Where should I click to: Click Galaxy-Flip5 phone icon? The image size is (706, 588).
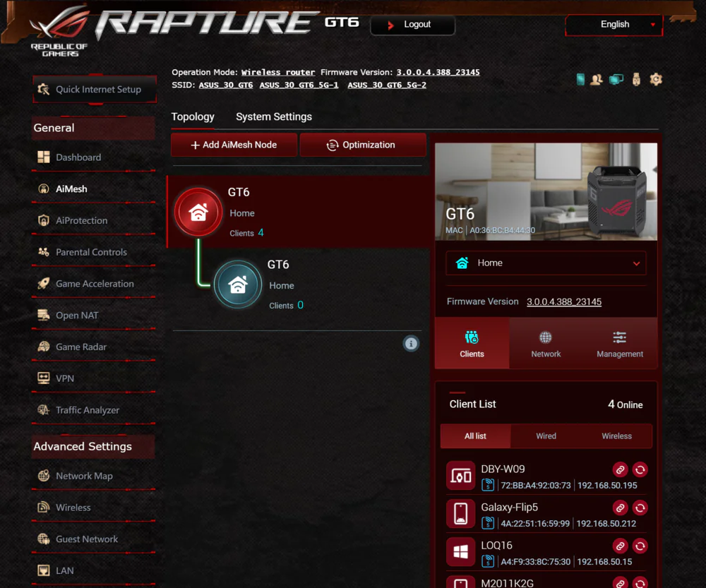[x=460, y=514]
